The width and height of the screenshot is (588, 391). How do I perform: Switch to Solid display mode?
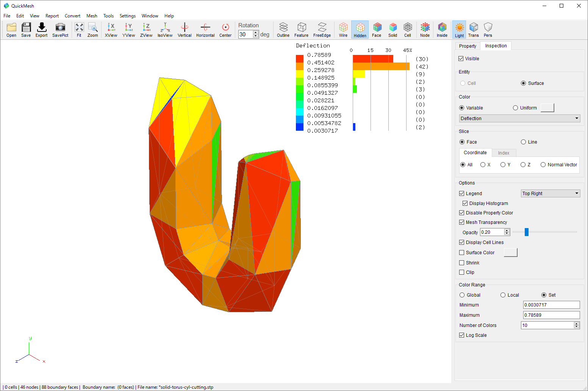point(393,30)
